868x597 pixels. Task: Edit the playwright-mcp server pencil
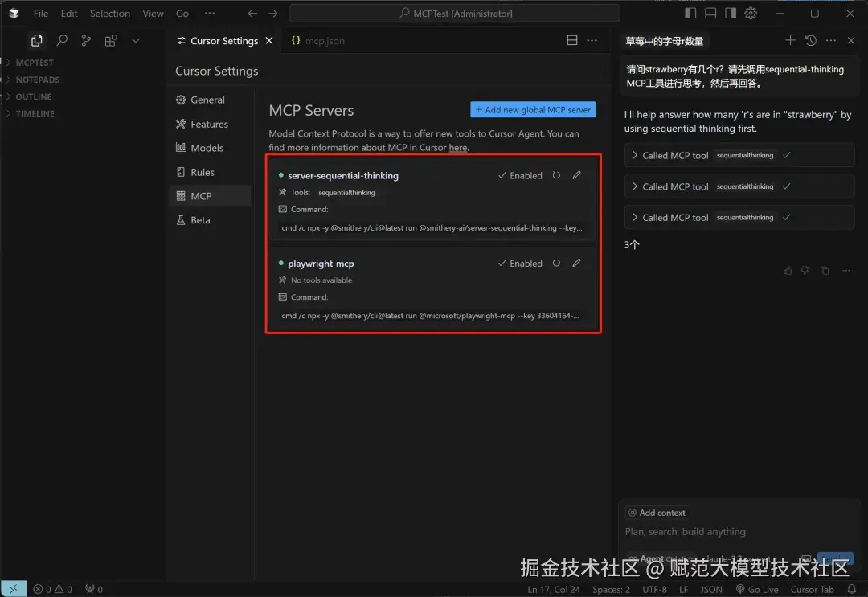[576, 263]
